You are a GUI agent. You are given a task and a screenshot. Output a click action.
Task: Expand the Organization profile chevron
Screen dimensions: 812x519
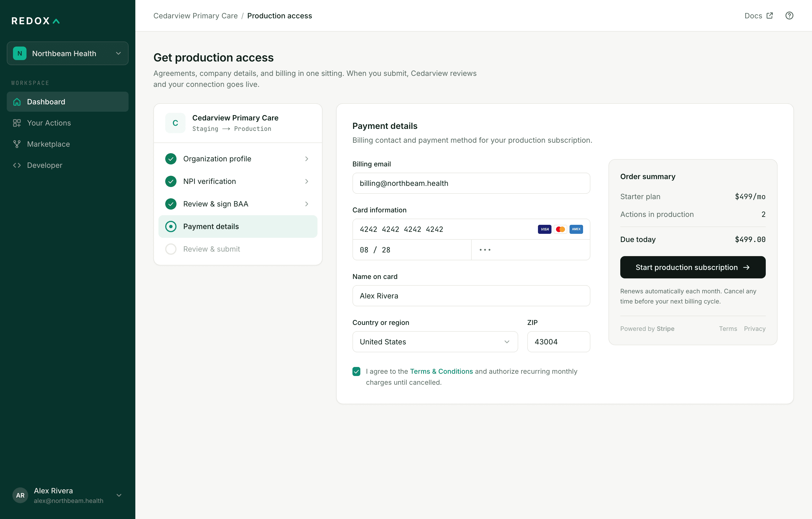(306, 159)
